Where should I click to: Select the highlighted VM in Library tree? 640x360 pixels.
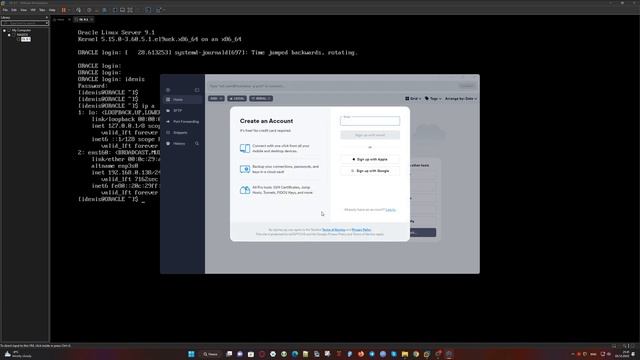[26, 39]
